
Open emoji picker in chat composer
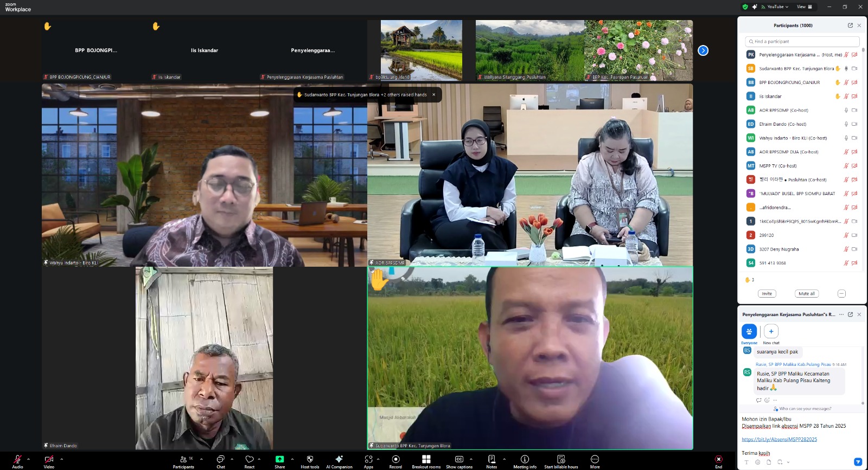pos(757,462)
